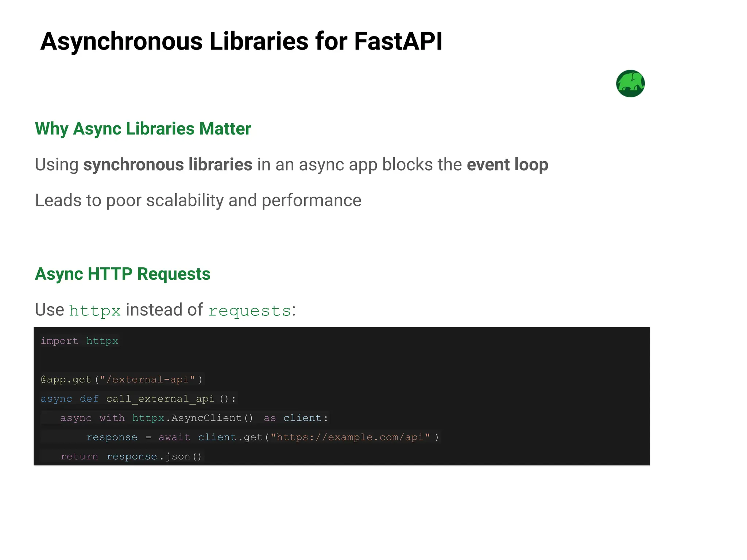Viewport: 747px width, 560px height.
Task: Click the 'return response.json()' line
Action: pos(131,456)
